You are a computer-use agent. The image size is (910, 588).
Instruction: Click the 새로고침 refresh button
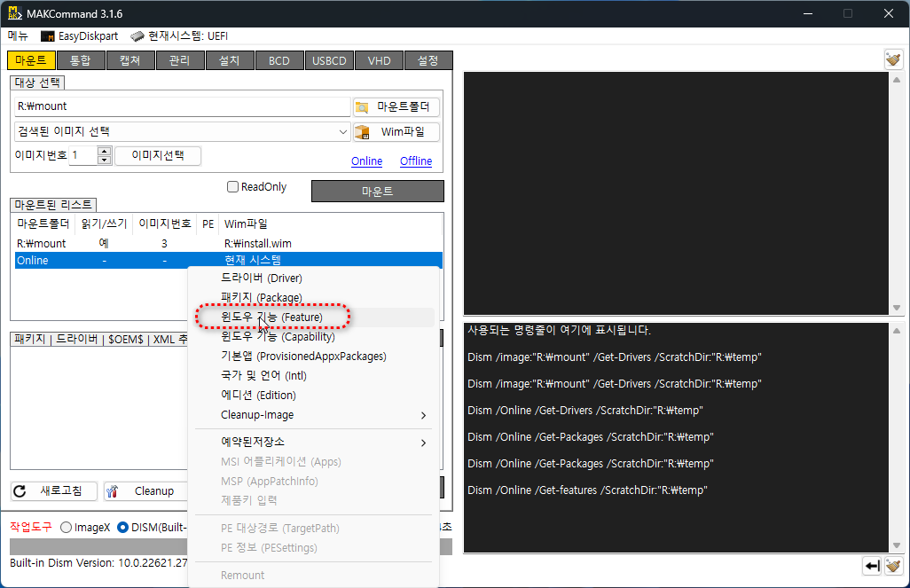[54, 491]
